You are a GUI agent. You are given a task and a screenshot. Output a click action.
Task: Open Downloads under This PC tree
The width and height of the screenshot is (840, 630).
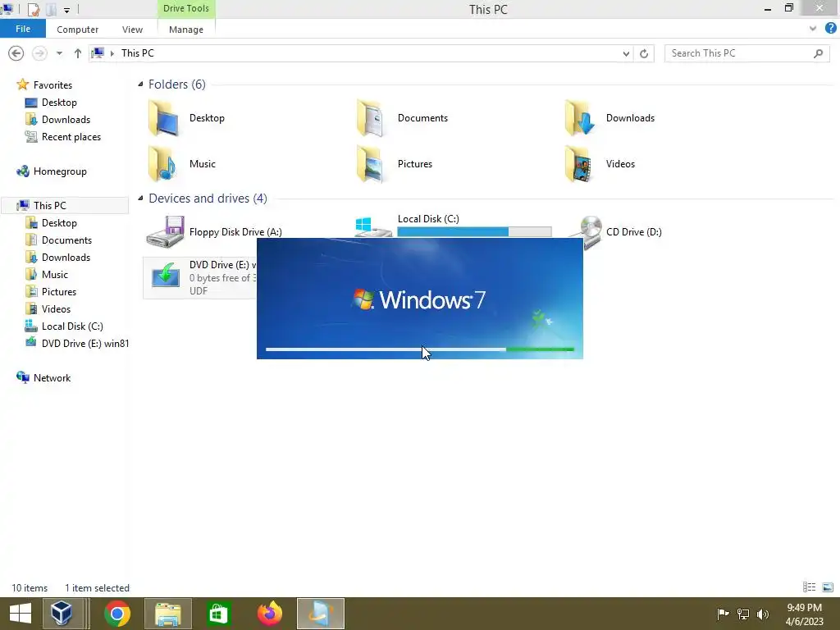pos(66,257)
